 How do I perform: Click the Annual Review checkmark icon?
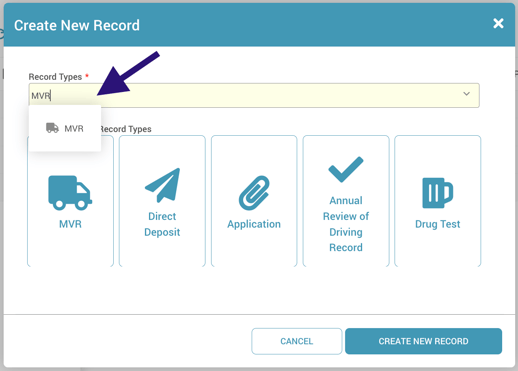point(346,169)
